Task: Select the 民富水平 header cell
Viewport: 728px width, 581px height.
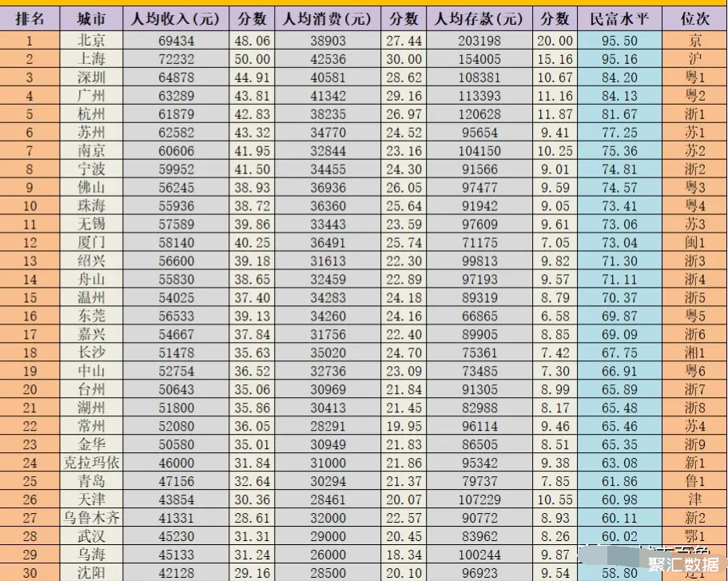Action: pyautogui.click(x=620, y=19)
